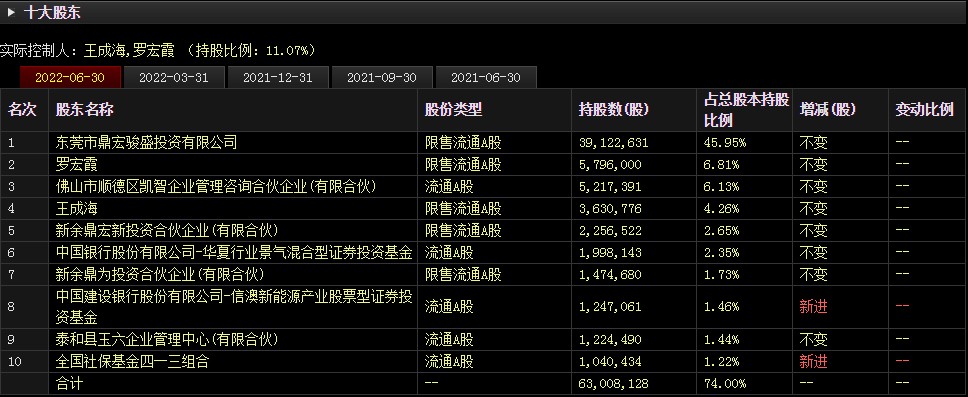Select shareholder 东莞市鼎宏骏盛投资有限公司

(x=146, y=143)
